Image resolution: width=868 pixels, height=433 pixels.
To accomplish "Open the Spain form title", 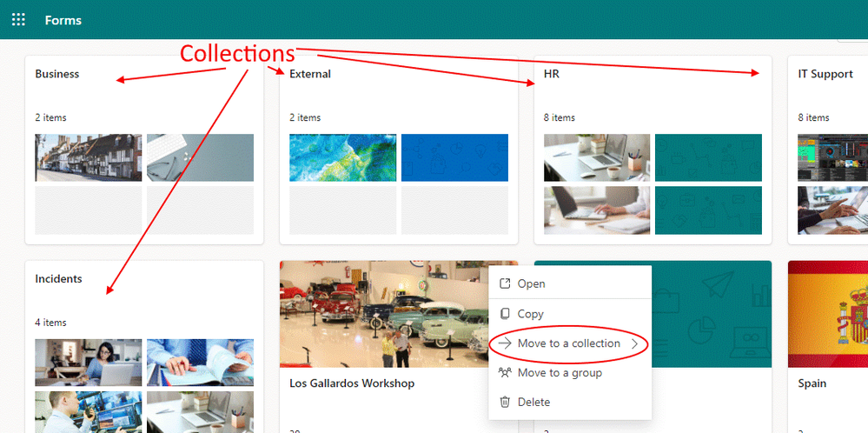I will coord(812,383).
